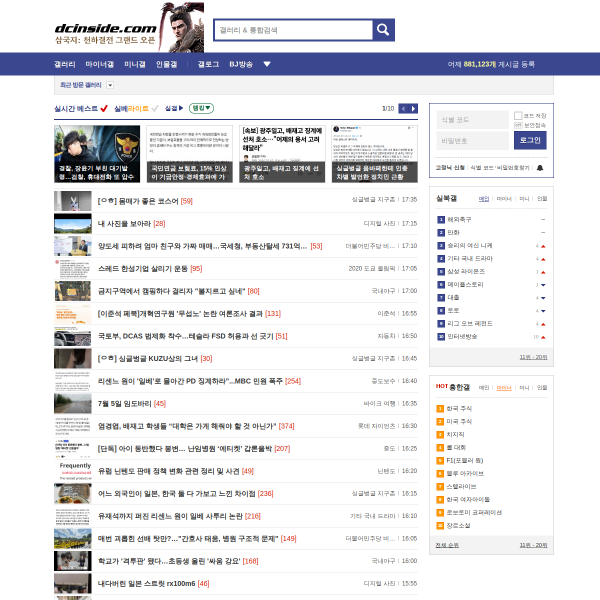Toggle the 보안접속 on switch
600x600 pixels.
518,125
